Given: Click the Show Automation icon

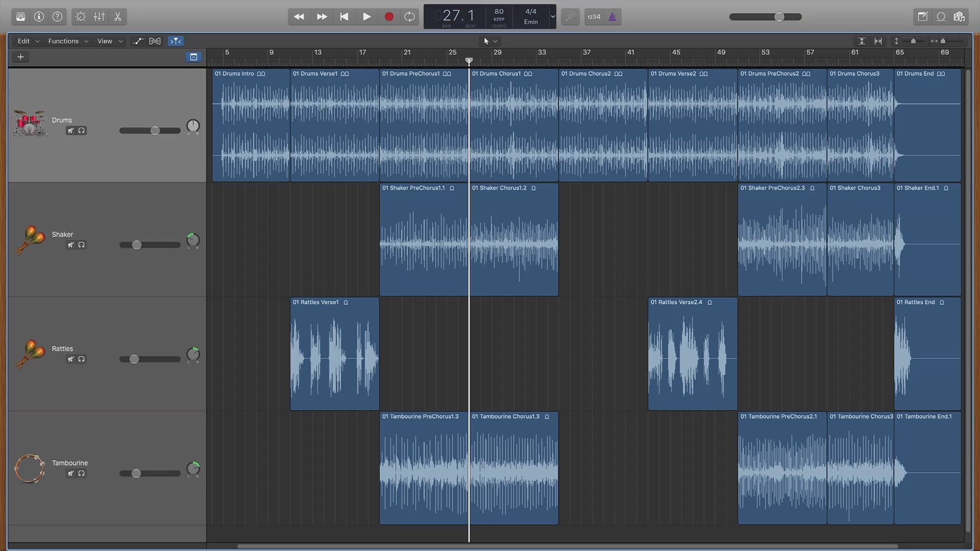Looking at the screenshot, I should click(x=138, y=41).
